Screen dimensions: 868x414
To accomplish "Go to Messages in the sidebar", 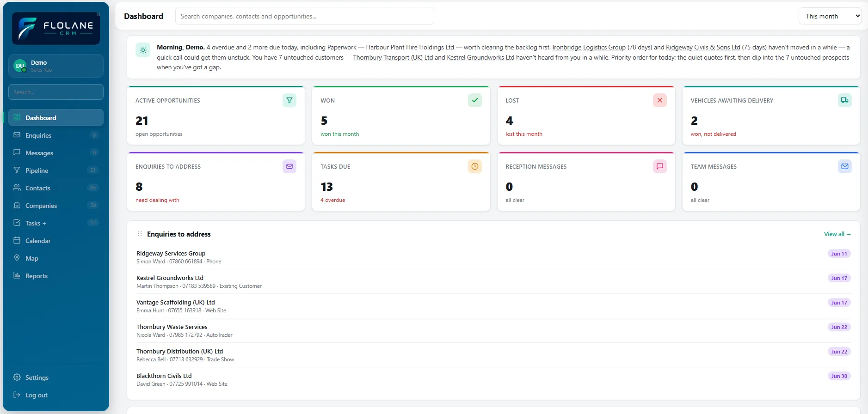I will 56,152.
